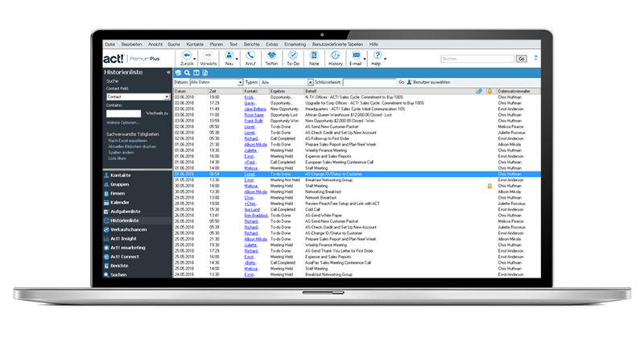Viewport: 644px width, 342px height.
Task: Open the Berichte menu in the menu bar
Action: pyautogui.click(x=252, y=44)
